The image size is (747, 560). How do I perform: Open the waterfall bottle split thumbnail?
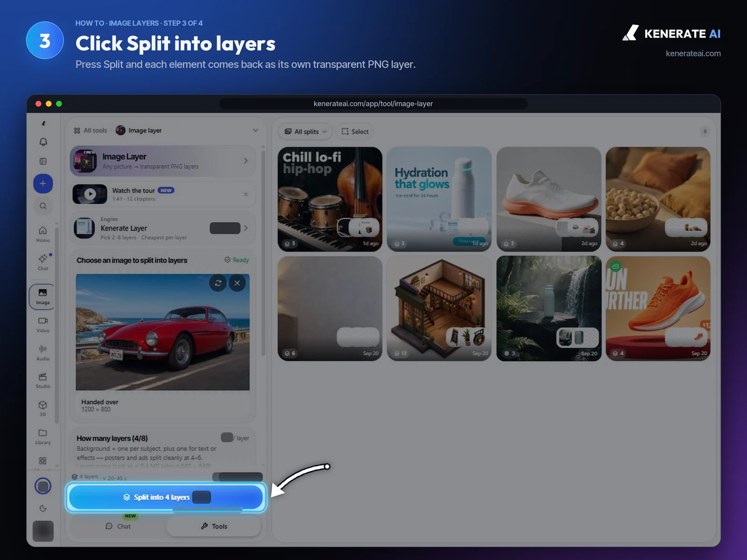coord(549,308)
